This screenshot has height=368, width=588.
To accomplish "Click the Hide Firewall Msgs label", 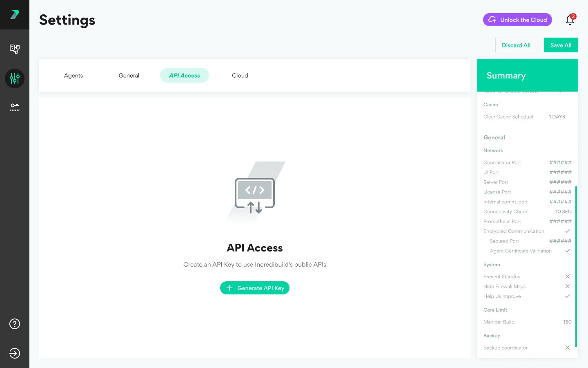I will 505,286.
